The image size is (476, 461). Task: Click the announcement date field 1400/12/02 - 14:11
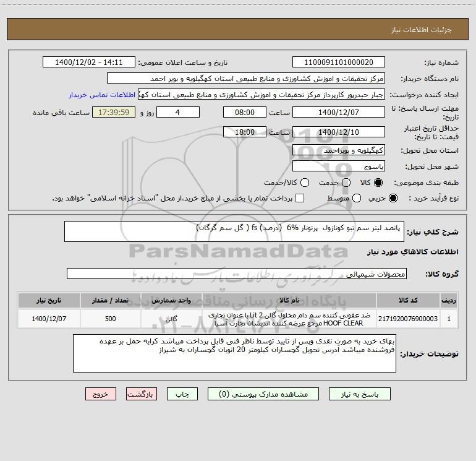pyautogui.click(x=89, y=62)
